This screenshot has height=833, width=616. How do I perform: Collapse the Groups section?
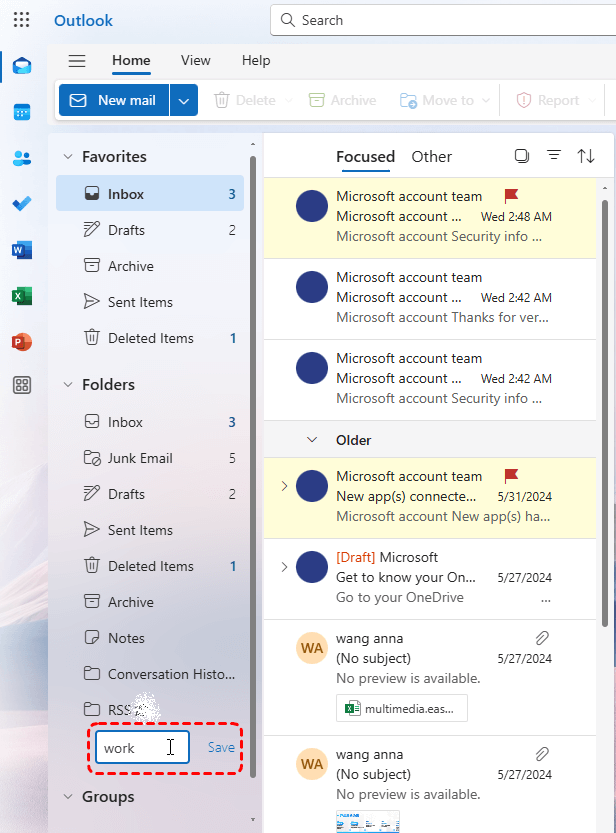[x=68, y=796]
